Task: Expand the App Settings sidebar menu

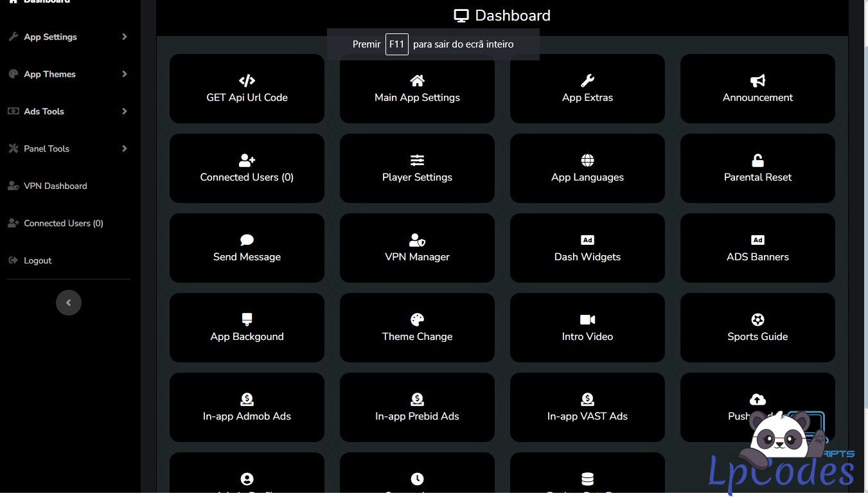Action: tap(124, 37)
